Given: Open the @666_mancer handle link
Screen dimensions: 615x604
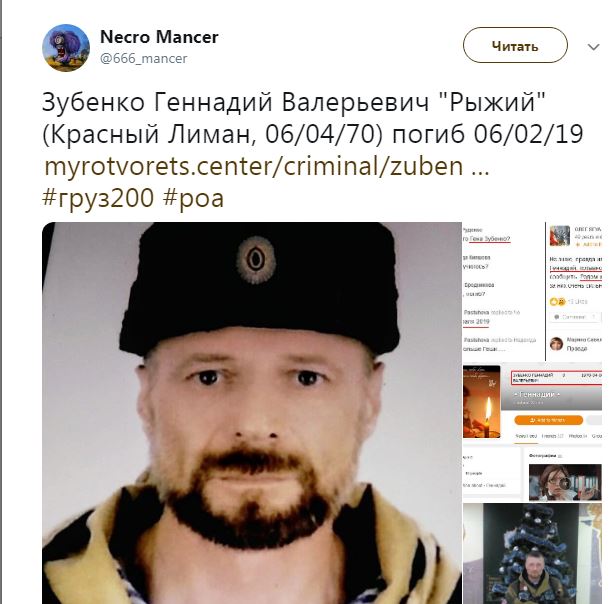Looking at the screenshot, I should point(144,58).
